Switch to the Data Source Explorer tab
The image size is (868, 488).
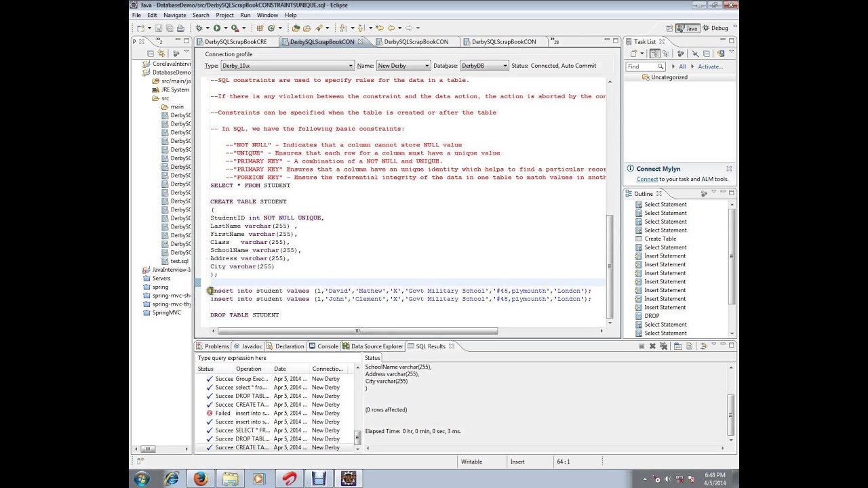click(372, 346)
